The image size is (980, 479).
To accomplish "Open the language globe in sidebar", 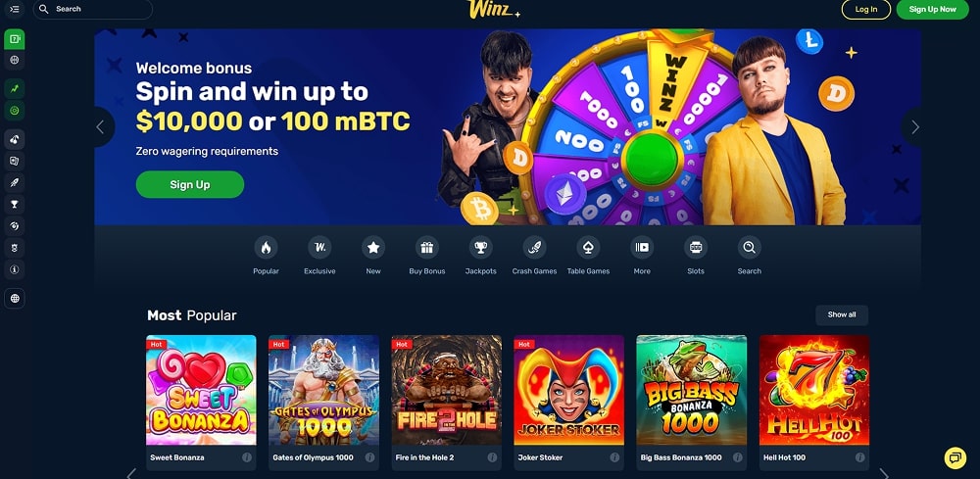I will tap(15, 299).
